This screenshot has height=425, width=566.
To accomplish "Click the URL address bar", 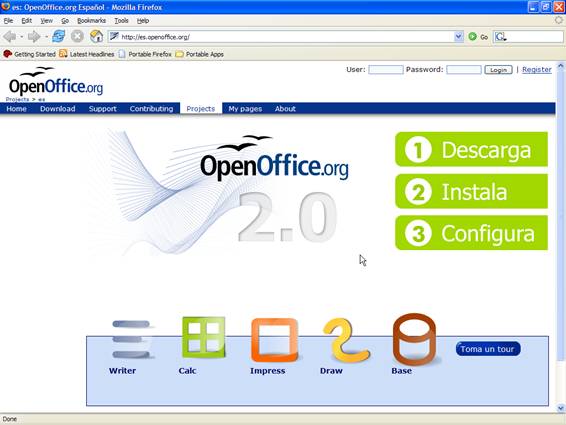I will tap(285, 36).
